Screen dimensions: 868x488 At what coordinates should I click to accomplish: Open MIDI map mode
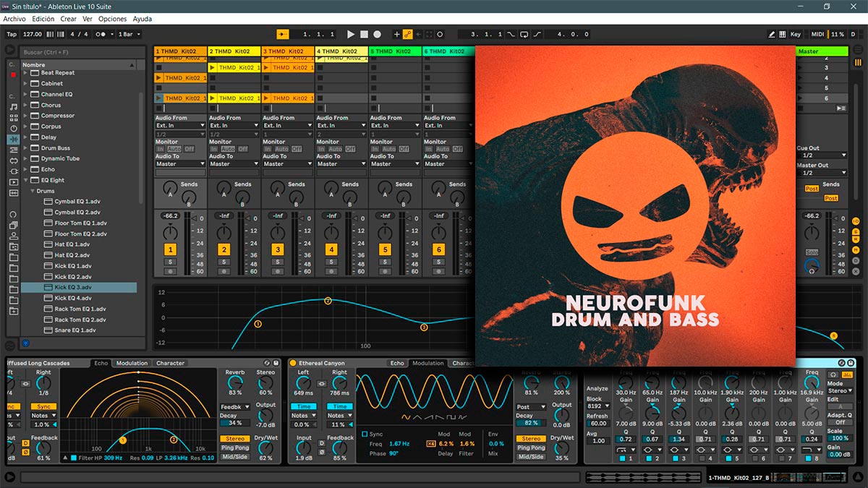(817, 34)
